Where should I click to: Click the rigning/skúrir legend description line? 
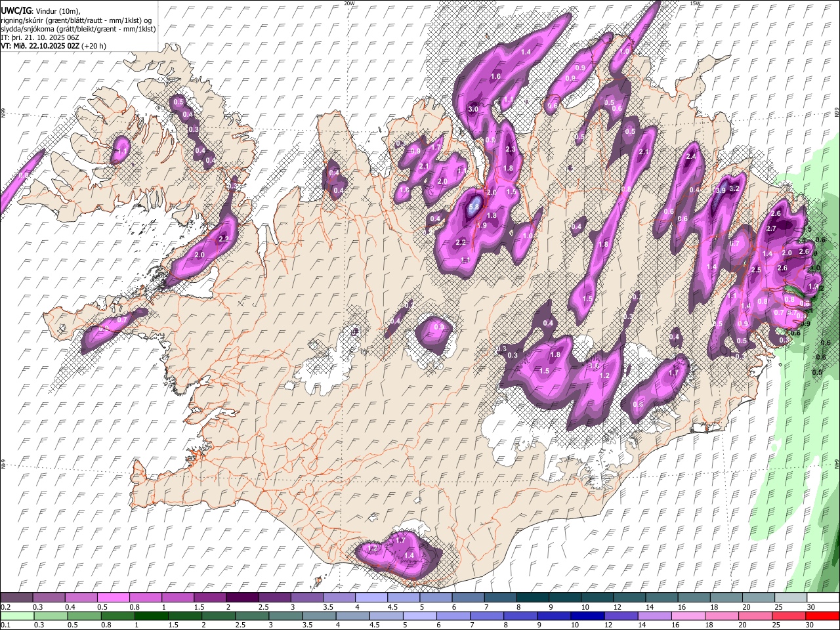(77, 20)
